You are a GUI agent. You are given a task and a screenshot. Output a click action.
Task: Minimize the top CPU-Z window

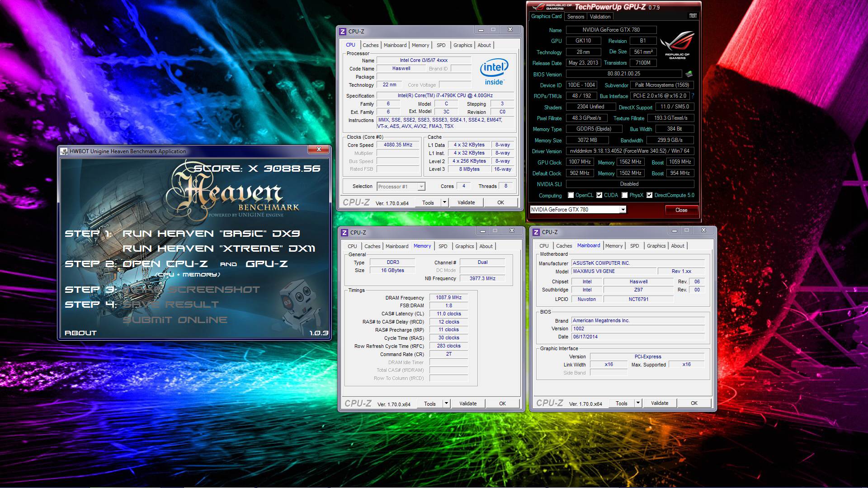point(481,30)
